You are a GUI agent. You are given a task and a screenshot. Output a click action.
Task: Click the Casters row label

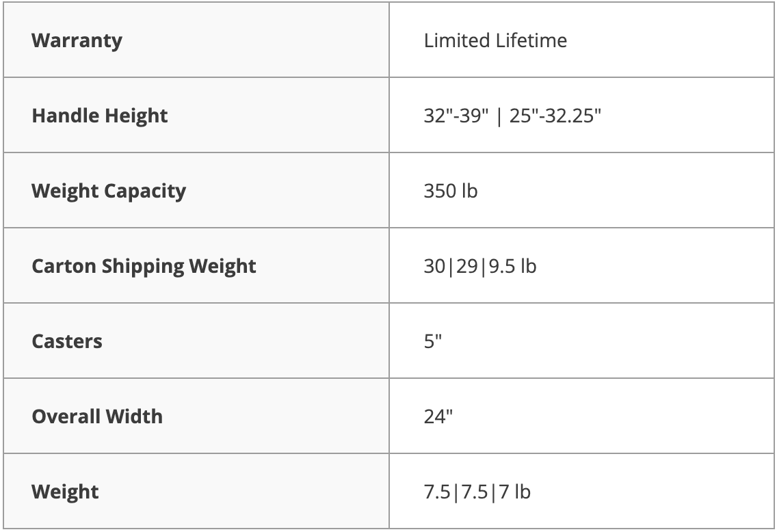(67, 341)
